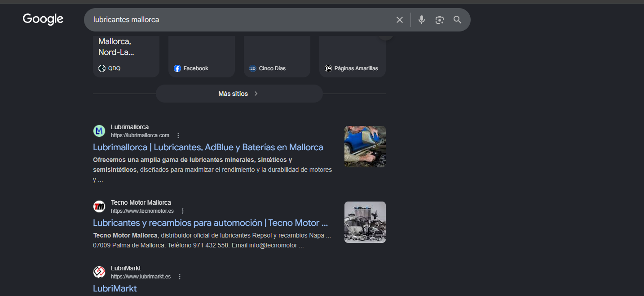Click Tecno Motor Mallorca site name
Viewport: 644px width, 296px height.
(141, 202)
